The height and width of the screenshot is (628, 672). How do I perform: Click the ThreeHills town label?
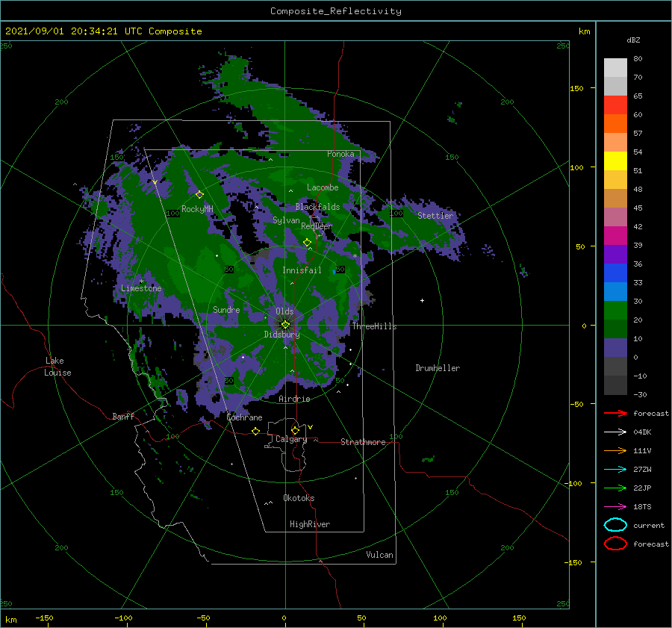point(374,326)
